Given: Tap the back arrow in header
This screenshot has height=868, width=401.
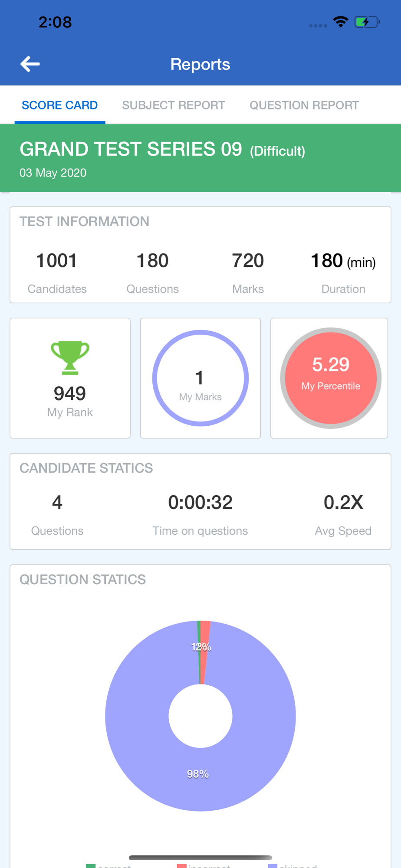Looking at the screenshot, I should [x=30, y=64].
